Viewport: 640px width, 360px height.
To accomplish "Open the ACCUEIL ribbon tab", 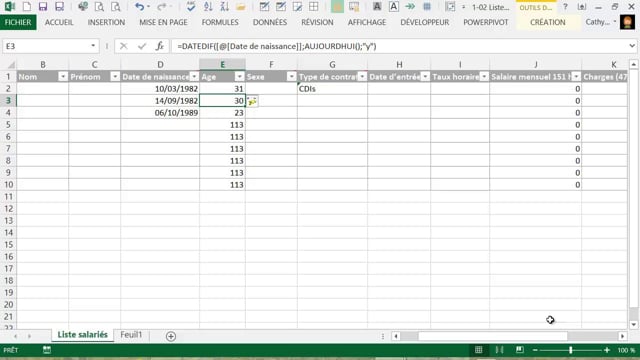I will 59,22.
